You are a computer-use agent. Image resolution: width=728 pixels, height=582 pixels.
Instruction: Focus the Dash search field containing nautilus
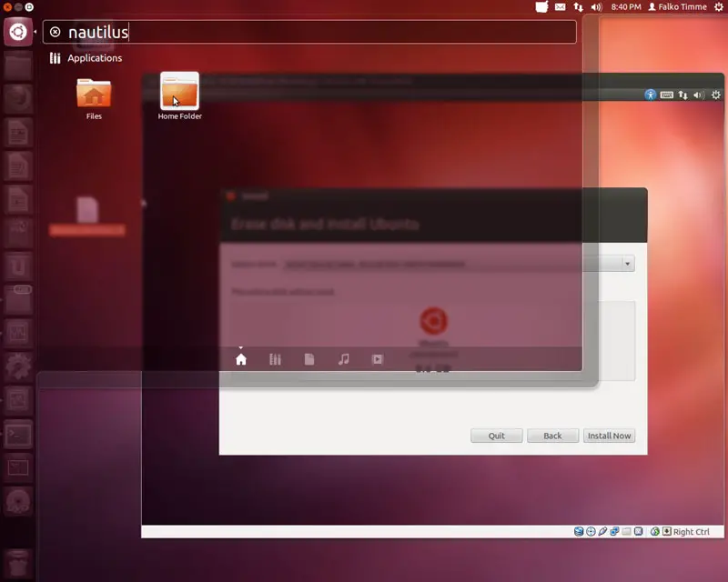(x=309, y=32)
